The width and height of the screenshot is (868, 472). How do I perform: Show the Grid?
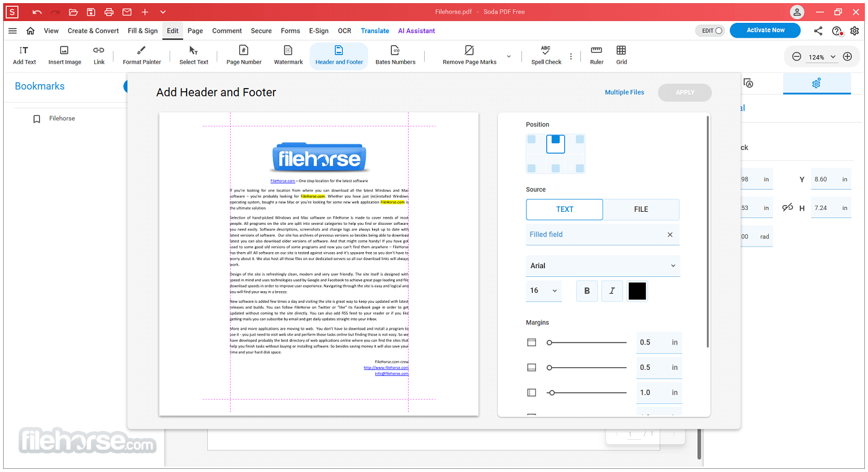pos(621,55)
